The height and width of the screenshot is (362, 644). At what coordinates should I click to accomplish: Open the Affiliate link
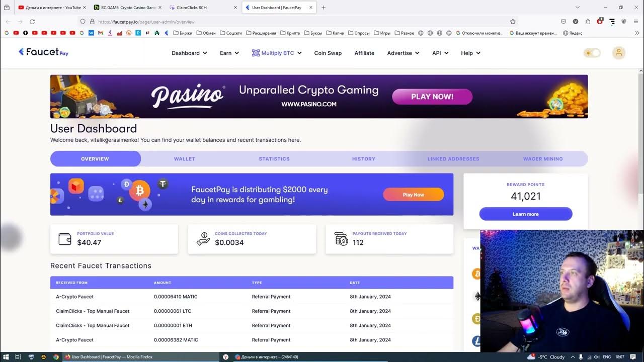coord(364,53)
